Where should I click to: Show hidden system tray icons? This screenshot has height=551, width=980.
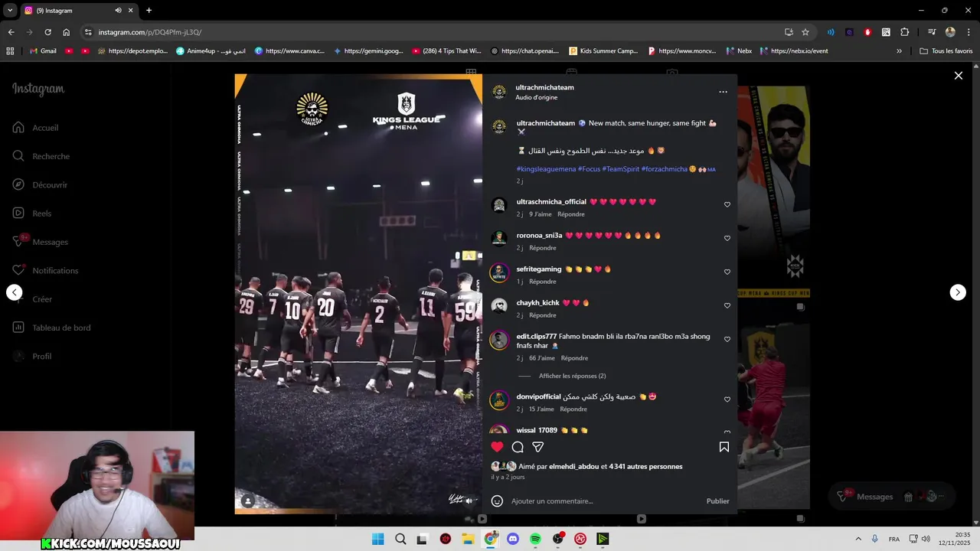point(857,539)
